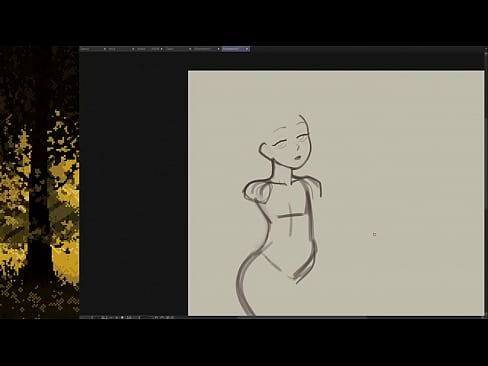Close the fifth document tab
Viewport: 488px width, 366px height.
click(x=218, y=49)
